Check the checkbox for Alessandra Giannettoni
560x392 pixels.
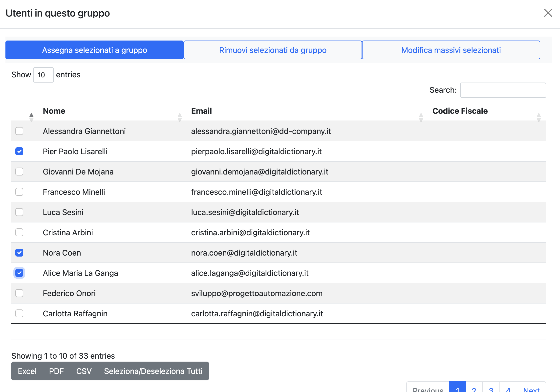[19, 131]
